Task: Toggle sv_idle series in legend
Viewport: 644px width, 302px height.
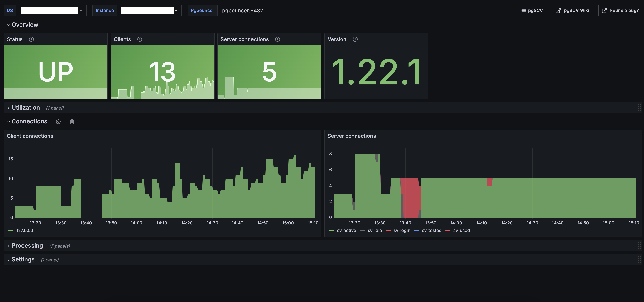Action: [374, 230]
